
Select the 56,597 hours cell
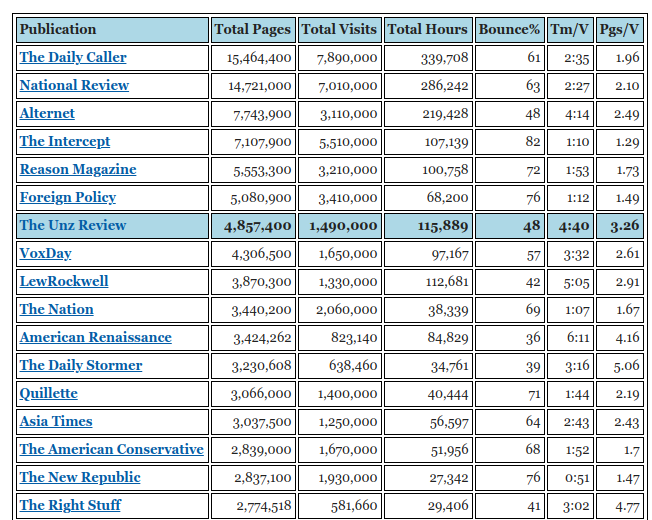(x=428, y=421)
